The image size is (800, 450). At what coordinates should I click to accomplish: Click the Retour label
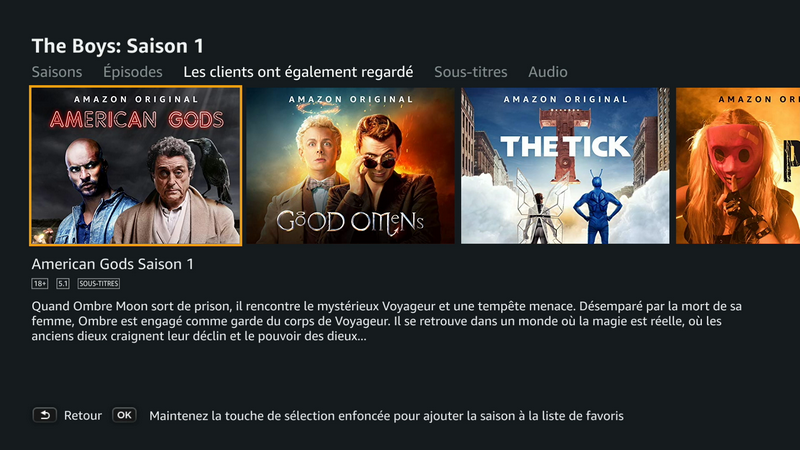pyautogui.click(x=83, y=416)
